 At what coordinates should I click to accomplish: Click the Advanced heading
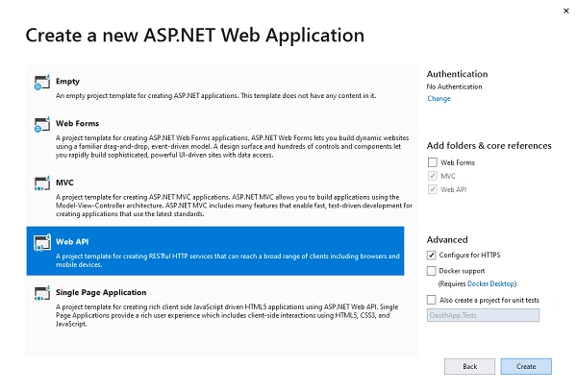[x=447, y=240]
